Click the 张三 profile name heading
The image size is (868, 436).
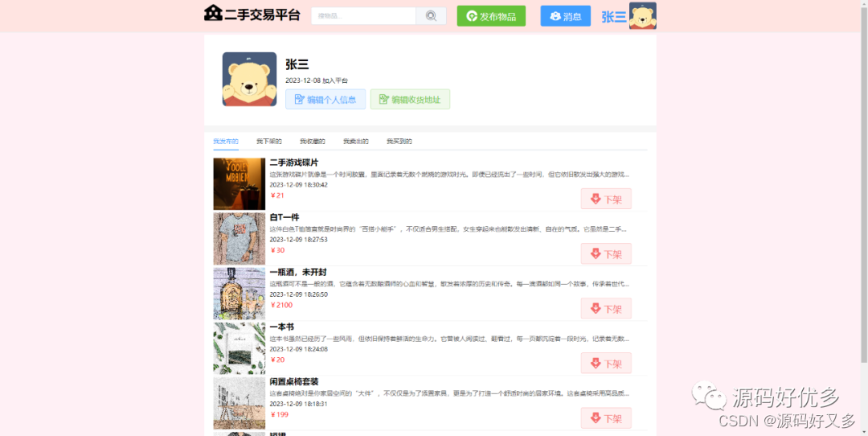297,64
